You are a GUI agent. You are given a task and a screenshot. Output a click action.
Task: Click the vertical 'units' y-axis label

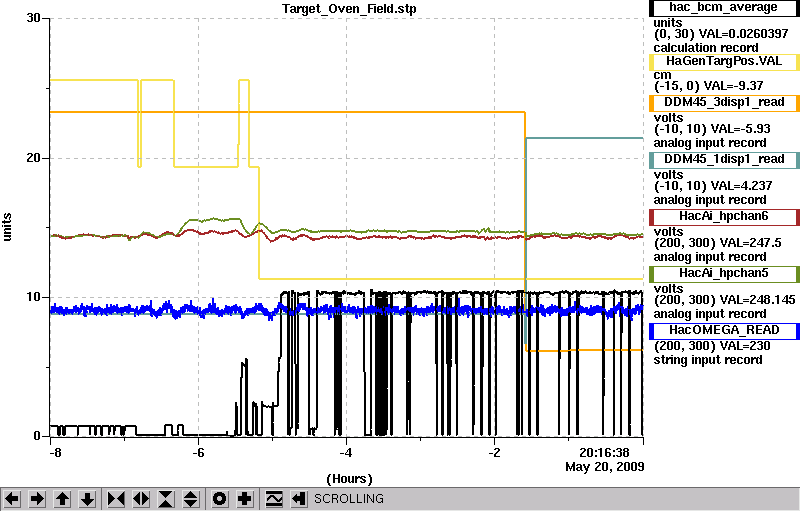coord(7,227)
